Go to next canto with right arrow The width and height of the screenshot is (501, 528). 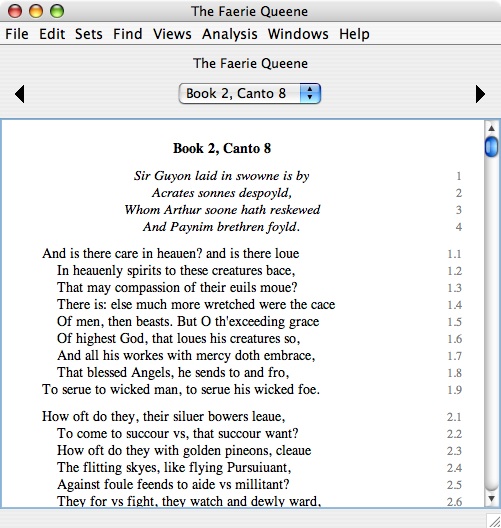click(x=480, y=94)
